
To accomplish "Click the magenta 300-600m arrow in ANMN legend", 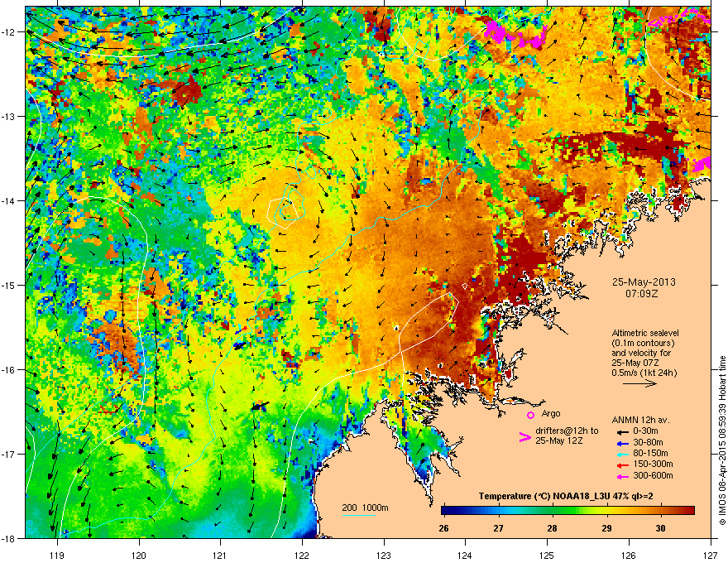I will pos(622,476).
